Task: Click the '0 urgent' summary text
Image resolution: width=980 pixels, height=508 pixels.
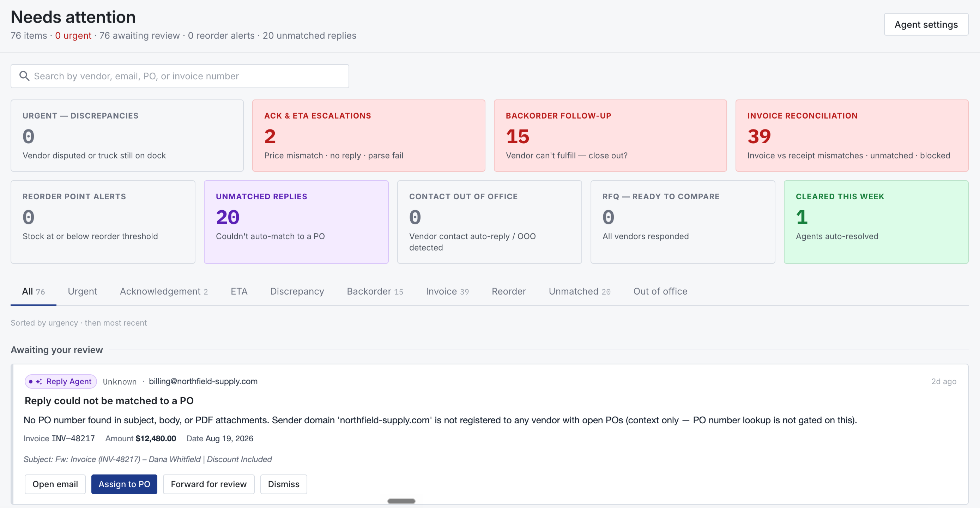Action: (x=73, y=35)
